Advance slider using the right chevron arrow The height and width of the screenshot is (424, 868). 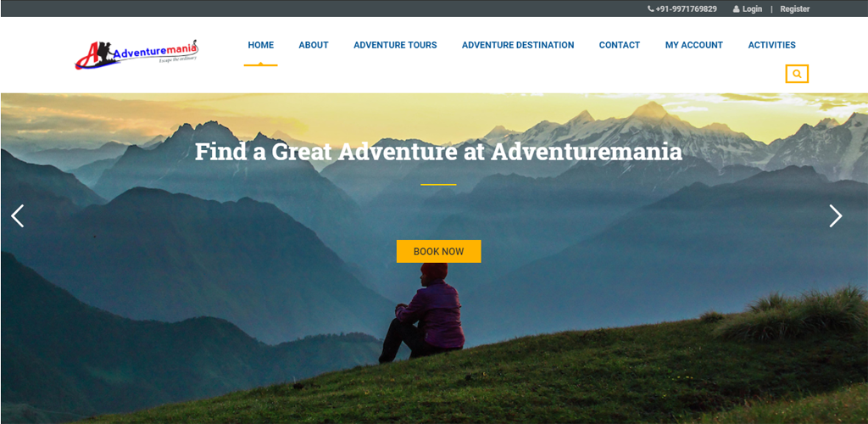pyautogui.click(x=835, y=216)
